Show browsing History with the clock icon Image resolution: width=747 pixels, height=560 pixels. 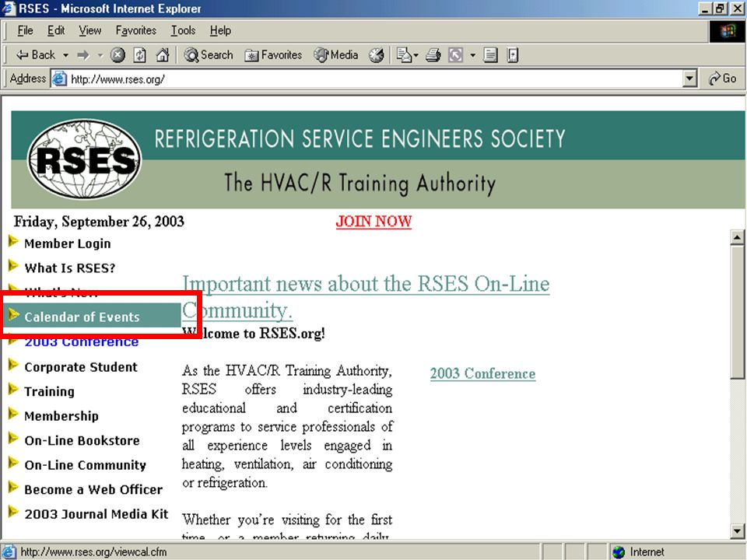click(377, 55)
